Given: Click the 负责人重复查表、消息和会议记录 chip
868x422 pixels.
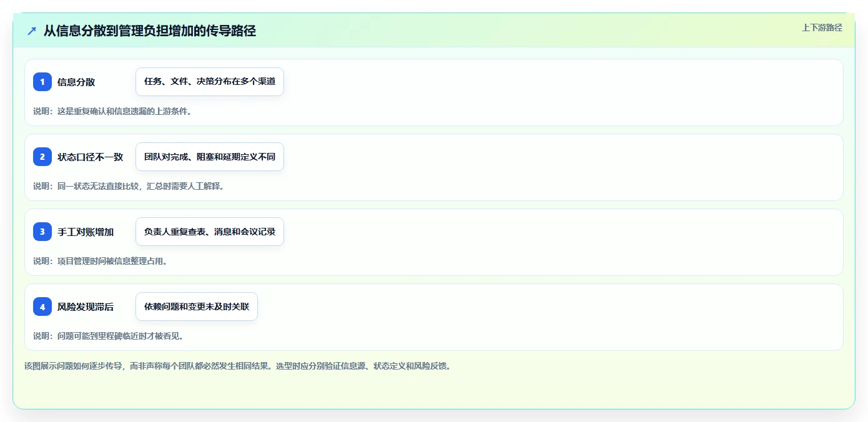Looking at the screenshot, I should 210,232.
